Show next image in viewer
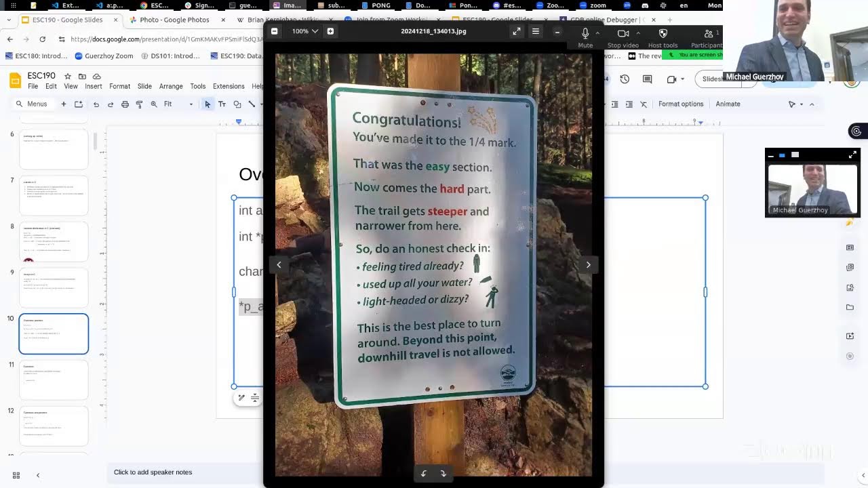The width and height of the screenshot is (868, 488). coord(588,265)
